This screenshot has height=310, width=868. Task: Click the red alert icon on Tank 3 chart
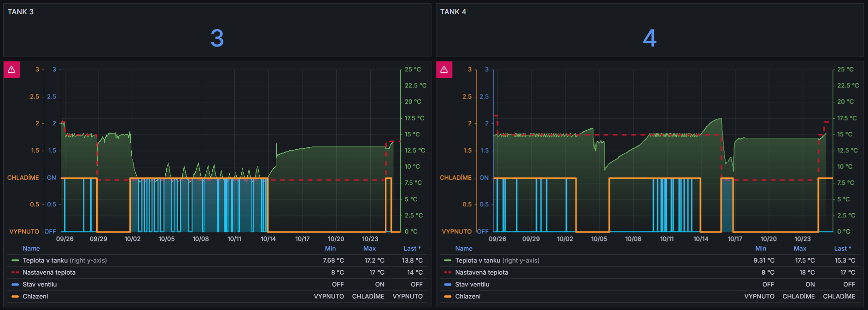point(12,70)
